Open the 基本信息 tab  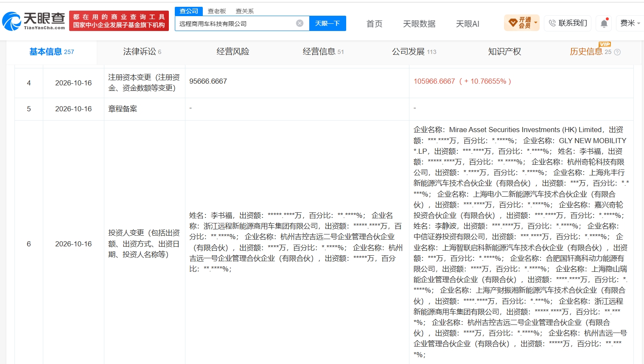(51, 52)
